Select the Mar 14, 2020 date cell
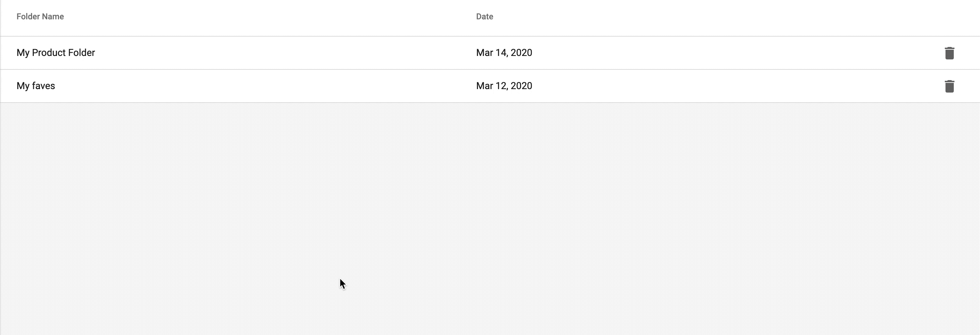Screen dimensions: 980x335 tap(504, 52)
